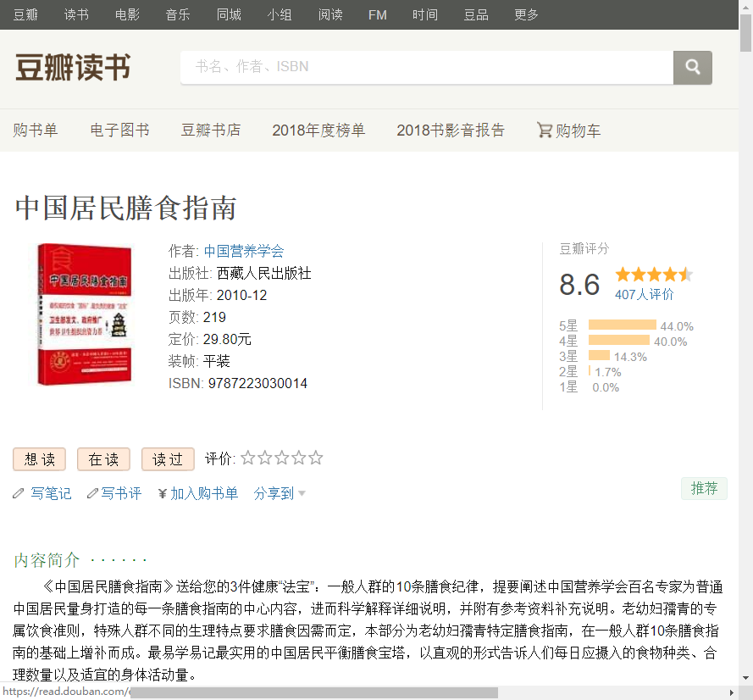
Task: Open FM in the top navigation
Action: click(x=378, y=15)
